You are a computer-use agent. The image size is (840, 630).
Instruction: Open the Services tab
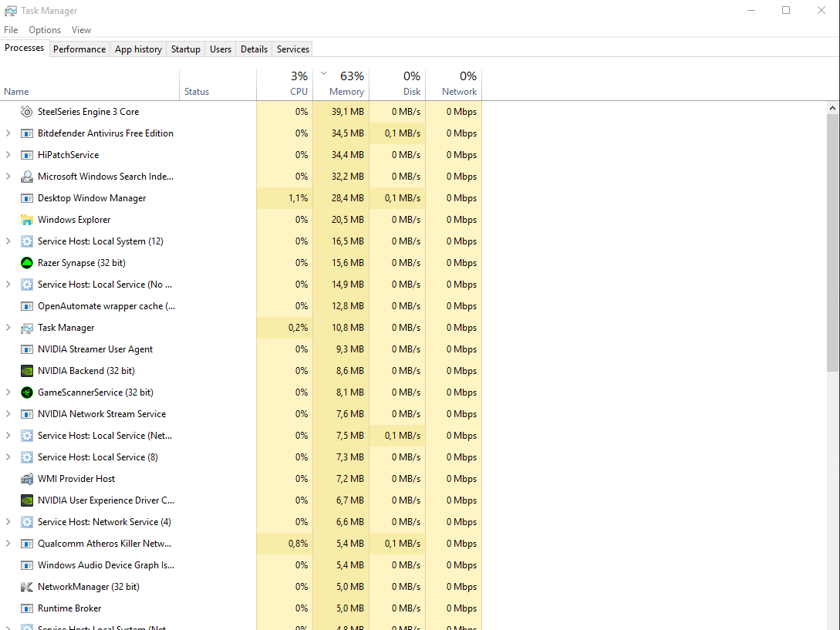tap(292, 49)
